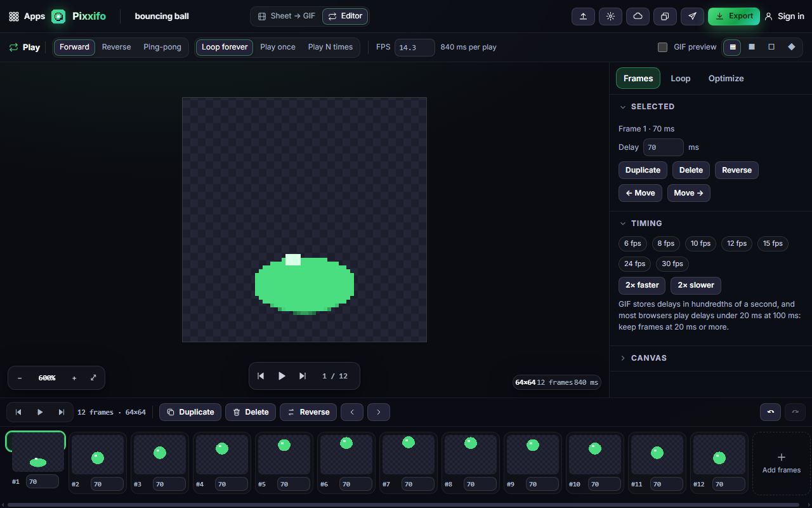The image size is (812, 508).
Task: Zoom in with the plus icon
Action: [x=74, y=378]
